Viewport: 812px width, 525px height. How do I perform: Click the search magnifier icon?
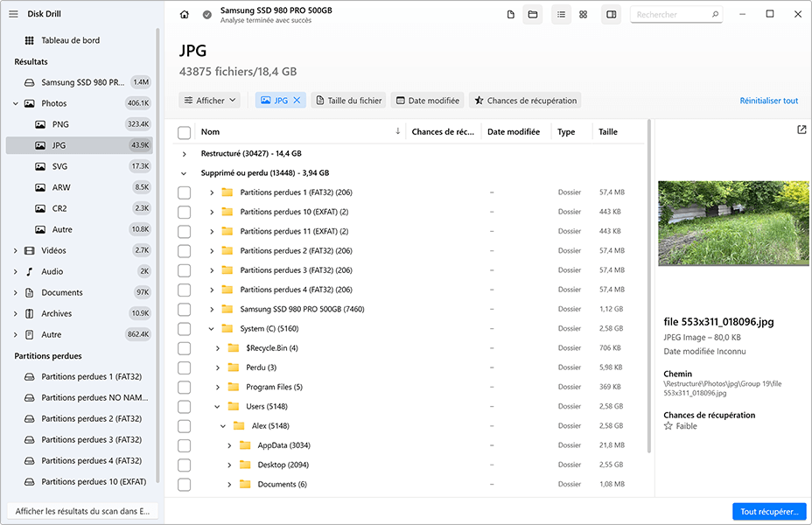pyautogui.click(x=715, y=15)
